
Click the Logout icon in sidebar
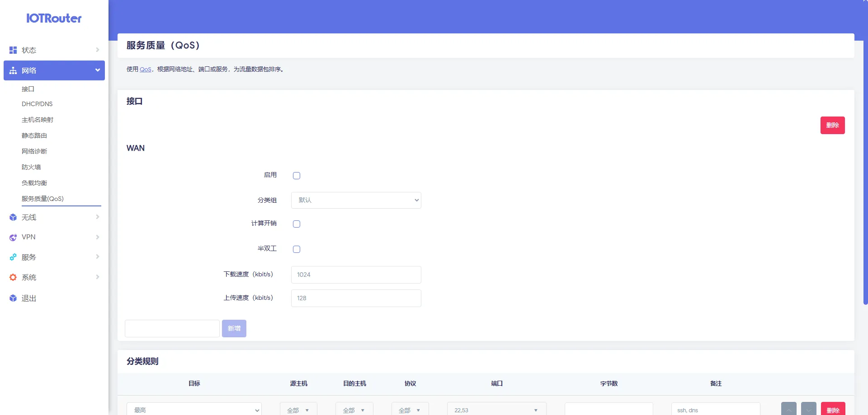pyautogui.click(x=13, y=298)
